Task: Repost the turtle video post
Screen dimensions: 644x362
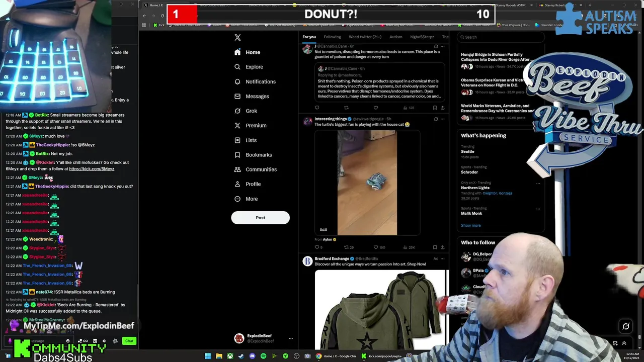Action: pos(349,247)
